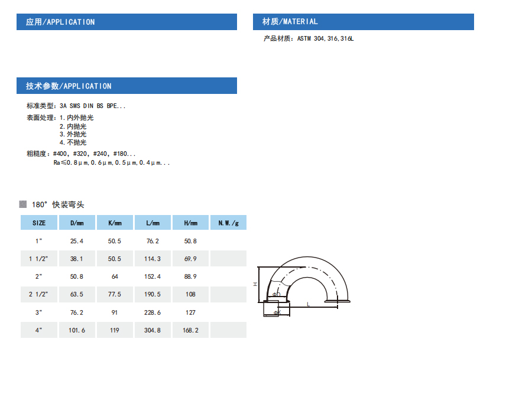Click the K value 64 in the 2" row

tap(115, 276)
